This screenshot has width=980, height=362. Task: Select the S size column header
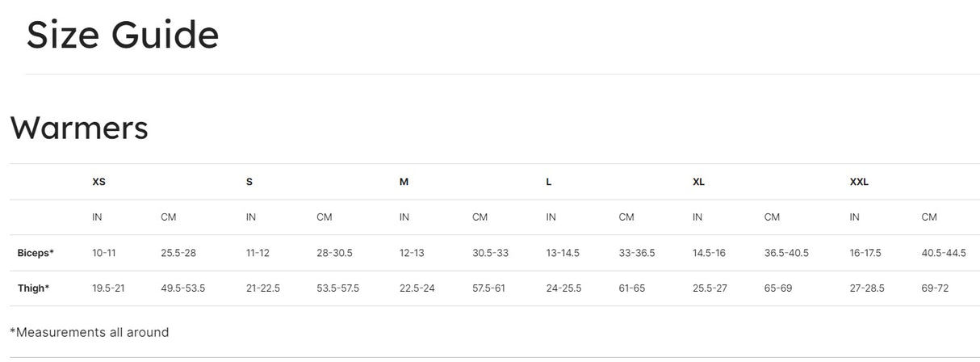(249, 182)
